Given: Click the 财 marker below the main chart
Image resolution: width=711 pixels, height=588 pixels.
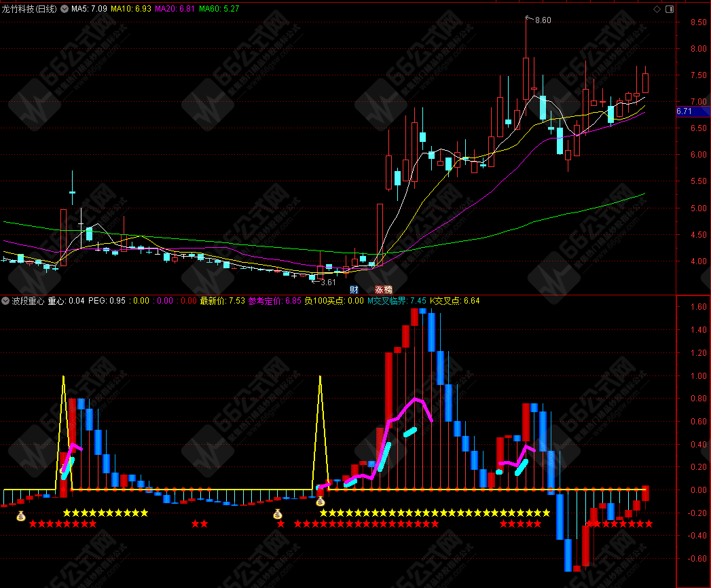Looking at the screenshot, I should pos(354,289).
